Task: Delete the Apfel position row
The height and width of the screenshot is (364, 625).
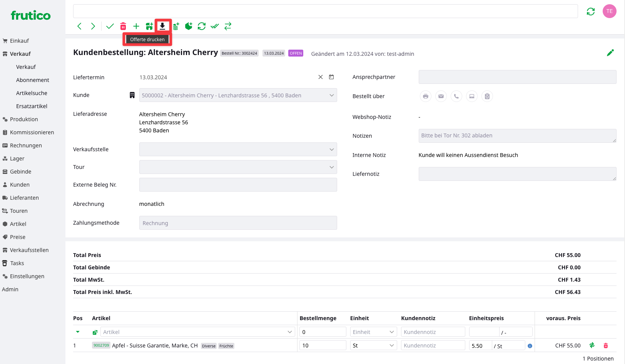Action: click(x=606, y=346)
